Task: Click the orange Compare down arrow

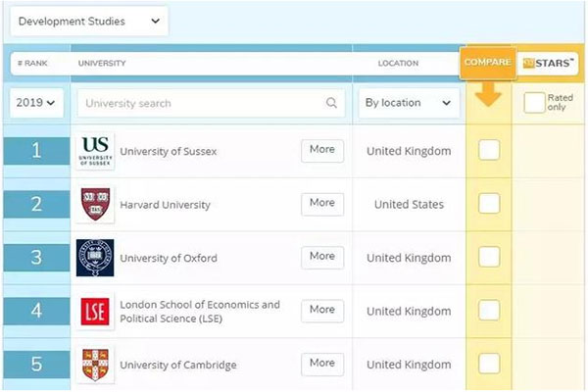Action: pyautogui.click(x=488, y=94)
